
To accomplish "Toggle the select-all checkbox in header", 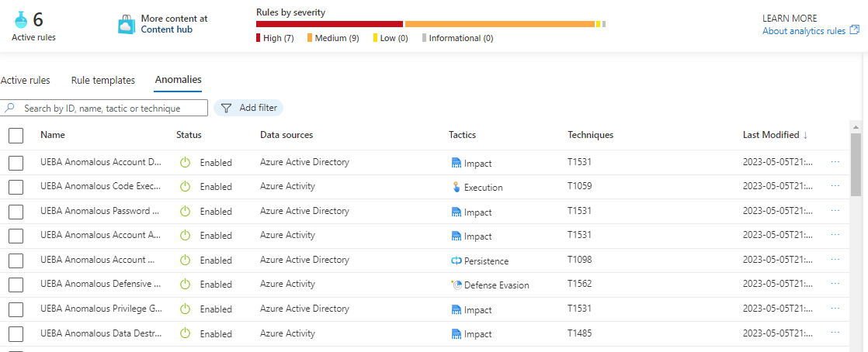I will tap(16, 136).
